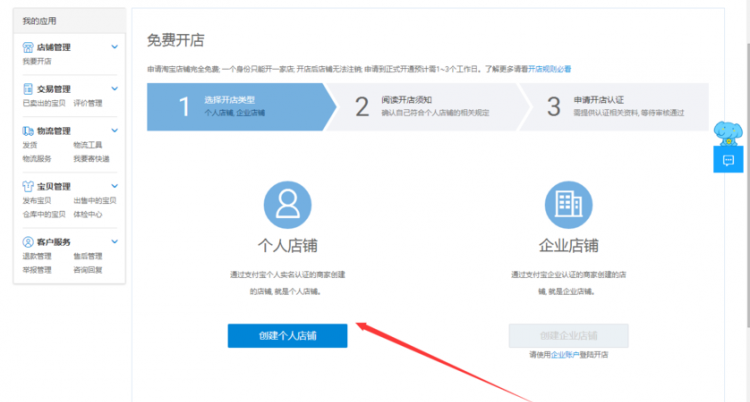Screen dimensions: 750x402
Task: Open 评价管理 in sidebar
Action: click(88, 103)
